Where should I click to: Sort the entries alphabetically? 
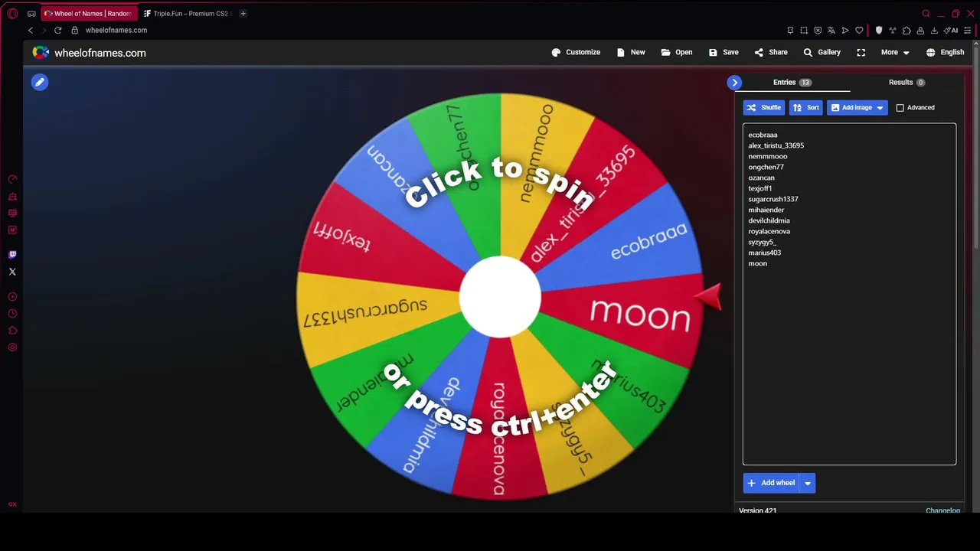pos(805,107)
